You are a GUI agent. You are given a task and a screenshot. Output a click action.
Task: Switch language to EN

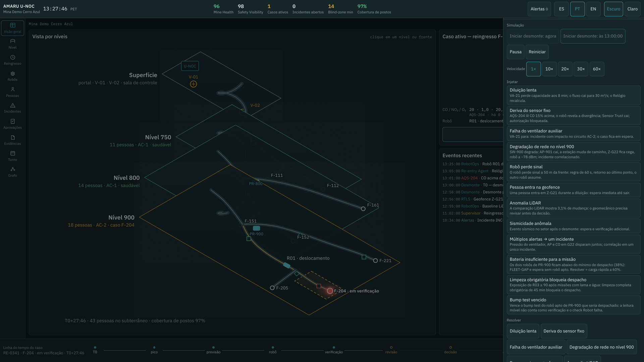pyautogui.click(x=593, y=9)
